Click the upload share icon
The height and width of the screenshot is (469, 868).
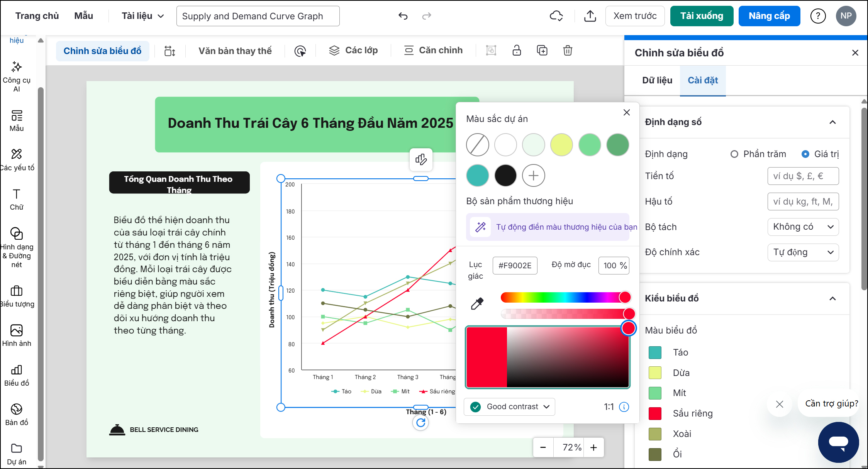point(590,16)
